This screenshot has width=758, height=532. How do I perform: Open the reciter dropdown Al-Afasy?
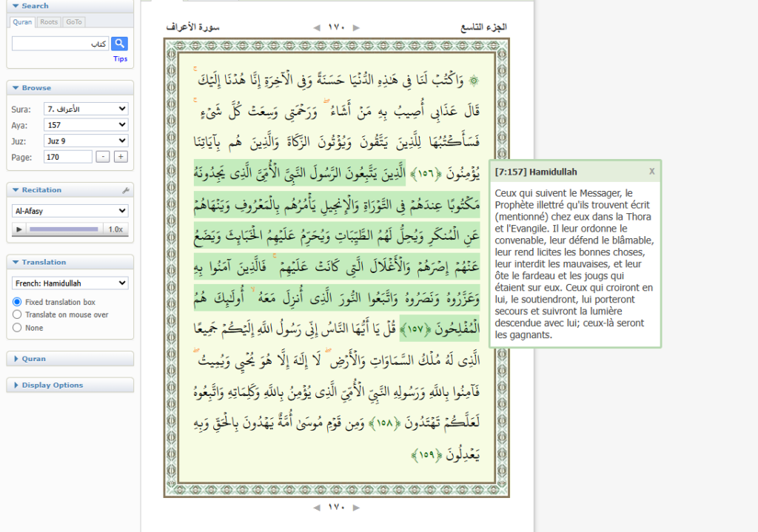pos(70,211)
